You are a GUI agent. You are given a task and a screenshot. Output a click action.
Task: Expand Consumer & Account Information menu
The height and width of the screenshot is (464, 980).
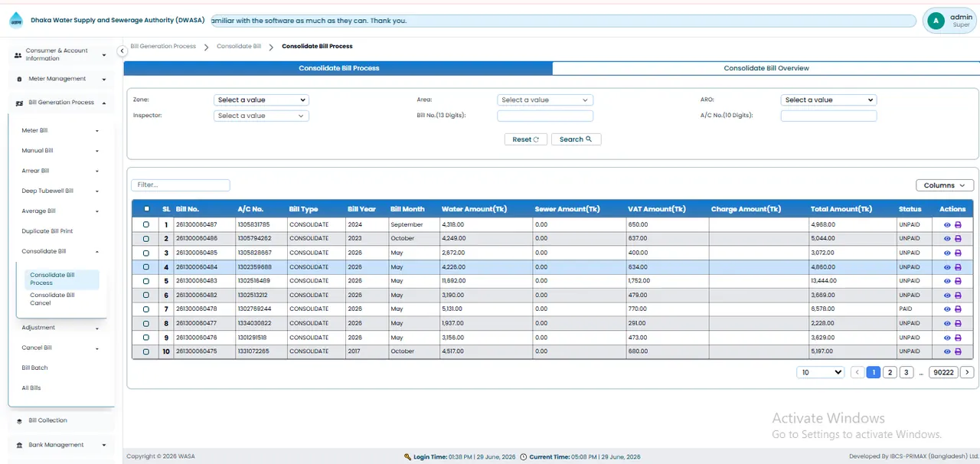[60, 54]
